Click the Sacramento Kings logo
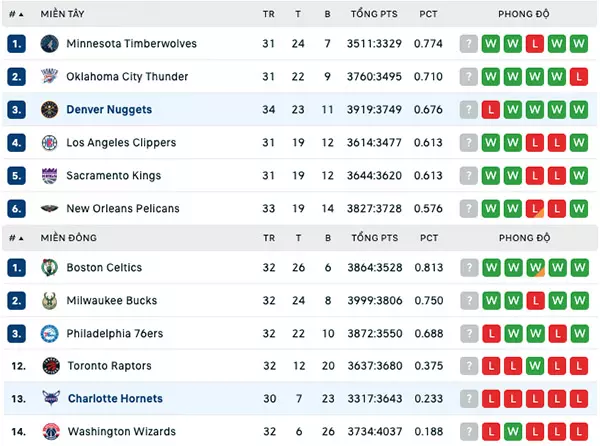Image resolution: width=600 pixels, height=446 pixels. click(49, 176)
